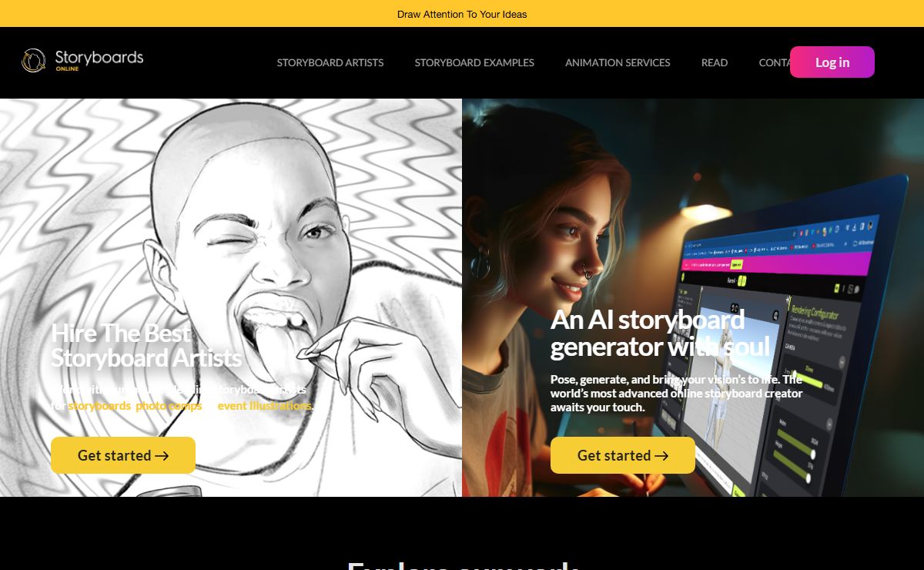Image resolution: width=924 pixels, height=570 pixels.
Task: Click the spiral Storyboards Online logo icon
Action: coord(34,60)
